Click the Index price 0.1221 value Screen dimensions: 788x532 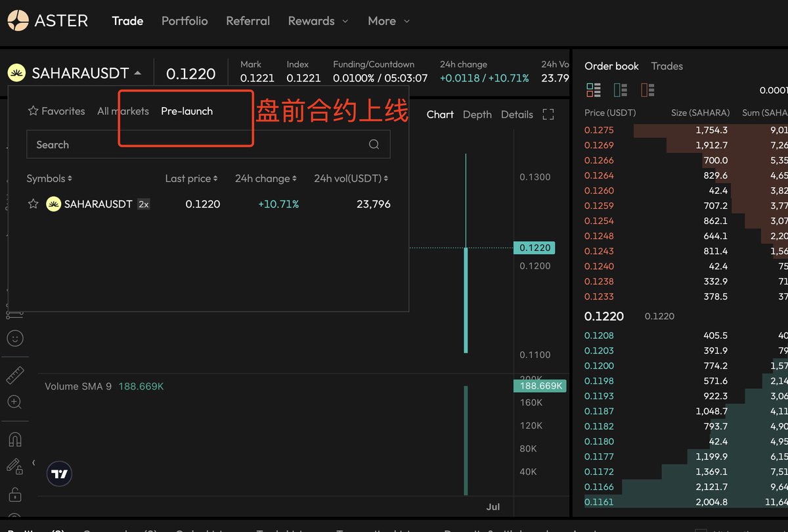click(303, 78)
